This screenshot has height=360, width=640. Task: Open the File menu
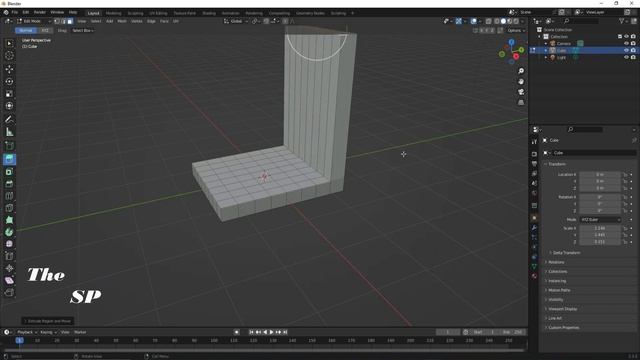[15, 13]
